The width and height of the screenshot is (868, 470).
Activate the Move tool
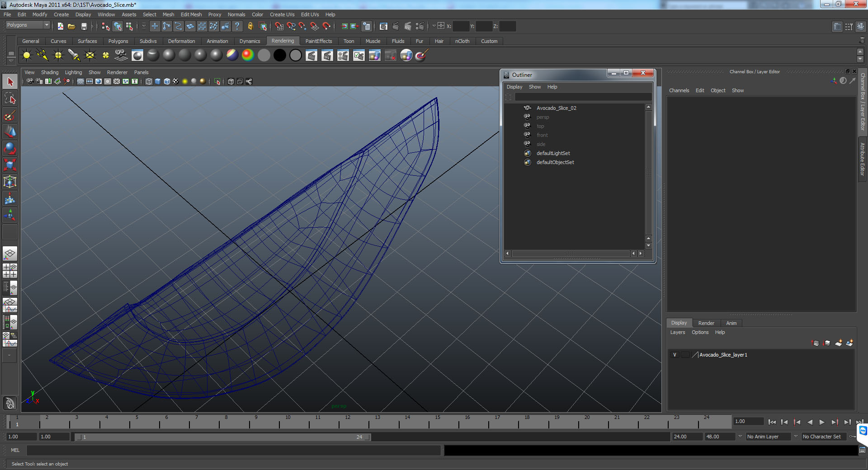(x=10, y=132)
